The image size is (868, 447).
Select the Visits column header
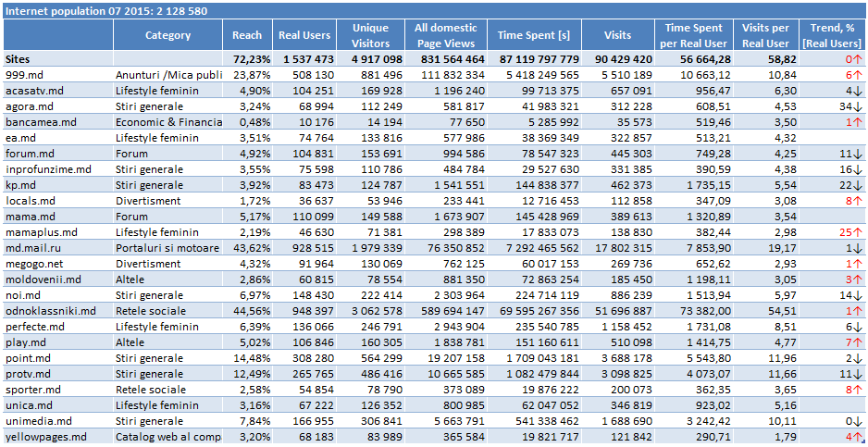click(x=618, y=35)
